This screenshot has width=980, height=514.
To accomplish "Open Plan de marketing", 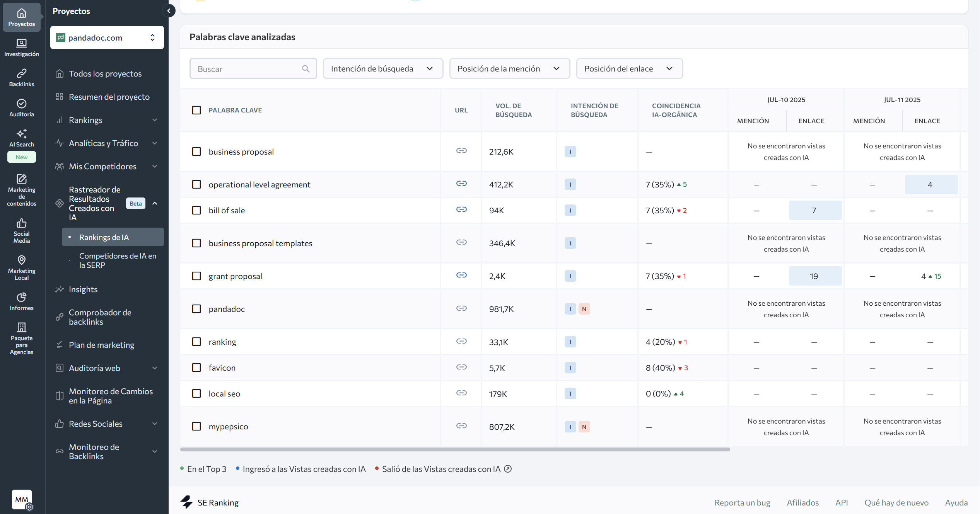I will coord(101,345).
